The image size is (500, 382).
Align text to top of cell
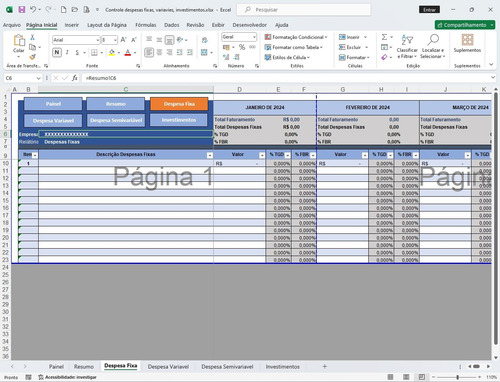click(149, 40)
